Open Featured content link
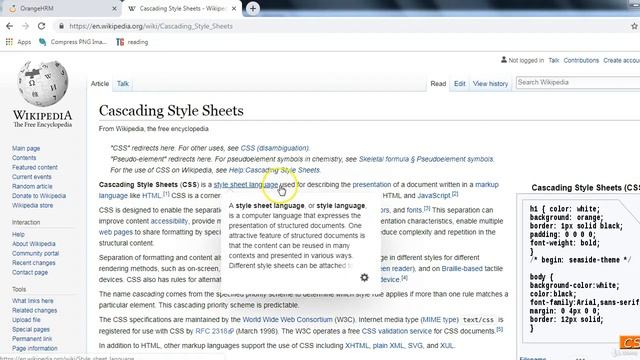The image size is (640, 360). [35, 167]
